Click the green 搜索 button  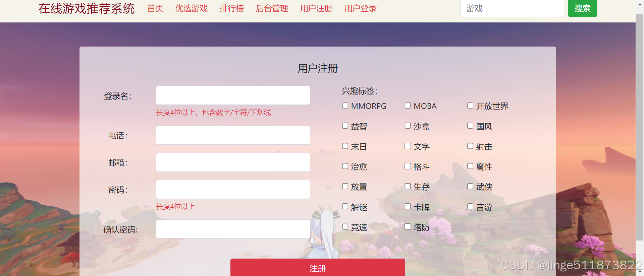(x=583, y=8)
